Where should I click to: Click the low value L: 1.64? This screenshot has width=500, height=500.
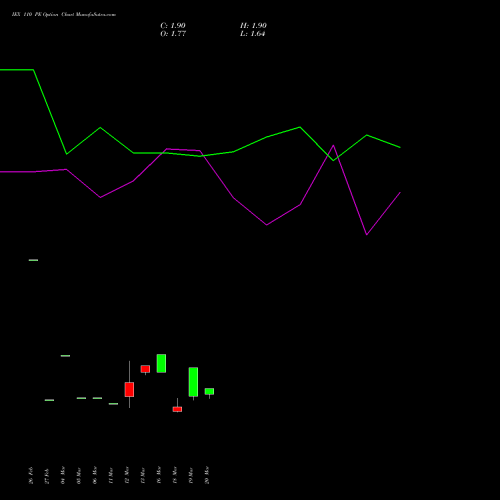tap(253, 34)
